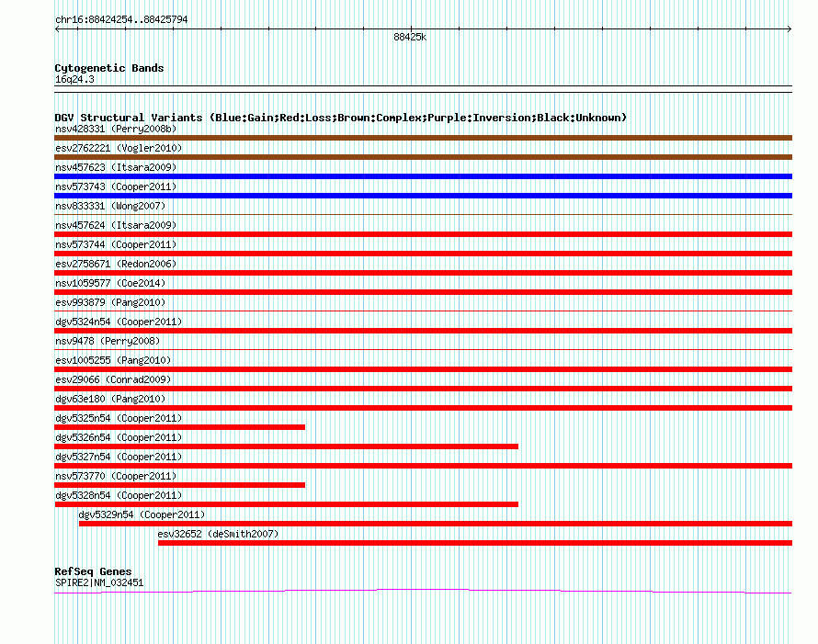Select the dgv5327n54 (Cooper2011) label
This screenshot has height=644, width=818.
click(119, 457)
